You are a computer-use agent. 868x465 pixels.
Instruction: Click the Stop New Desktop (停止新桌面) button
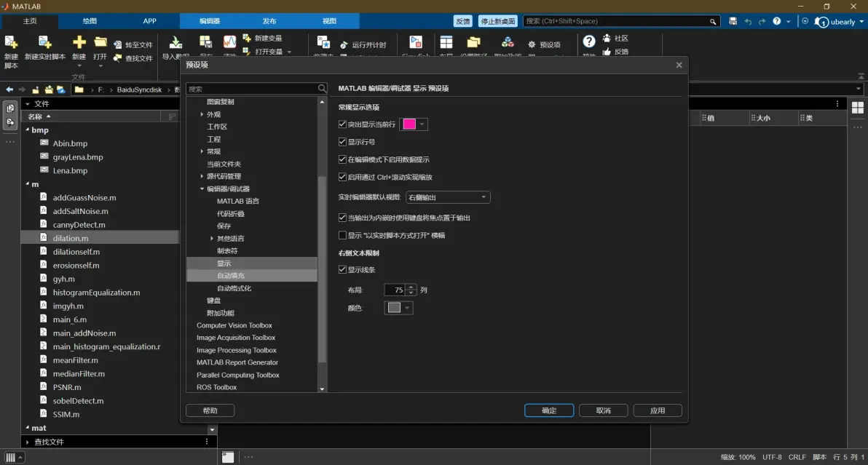(x=497, y=21)
